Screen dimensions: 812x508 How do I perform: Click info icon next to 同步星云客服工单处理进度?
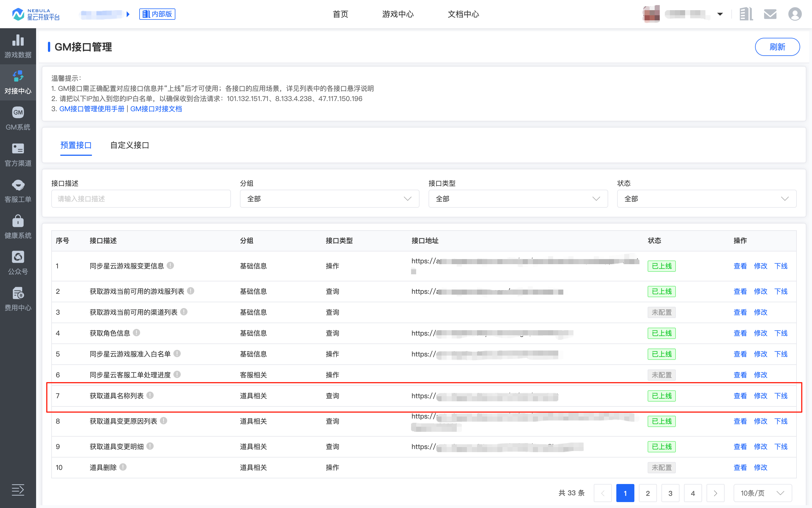pos(177,374)
